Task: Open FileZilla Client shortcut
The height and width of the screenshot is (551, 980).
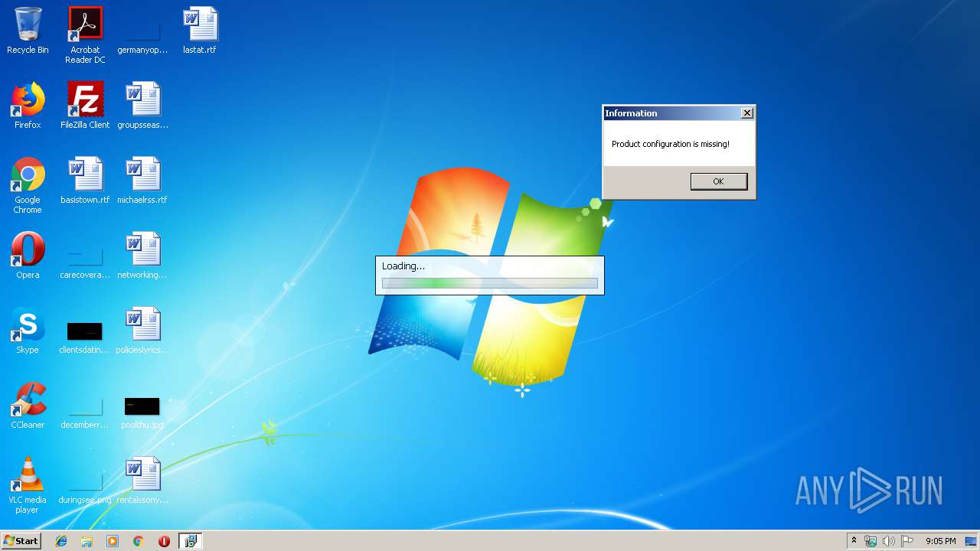Action: [85, 106]
